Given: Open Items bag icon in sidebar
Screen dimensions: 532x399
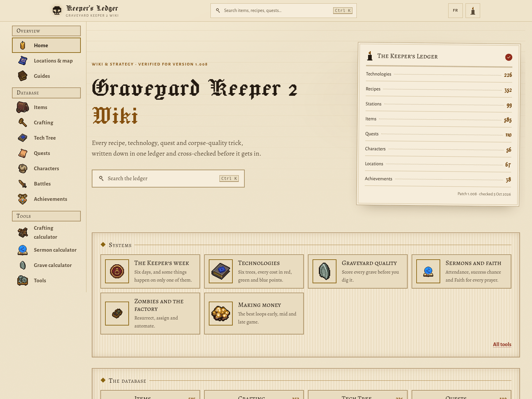Looking at the screenshot, I should tap(23, 107).
